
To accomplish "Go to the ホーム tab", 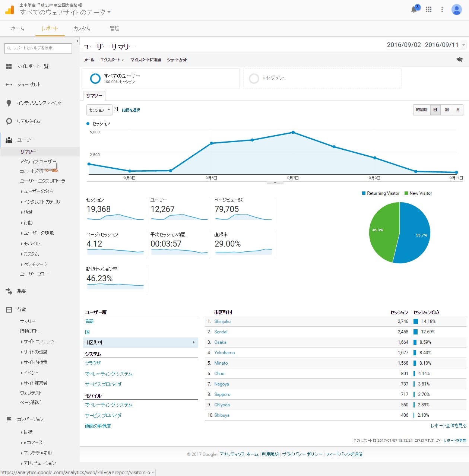I will [18, 28].
